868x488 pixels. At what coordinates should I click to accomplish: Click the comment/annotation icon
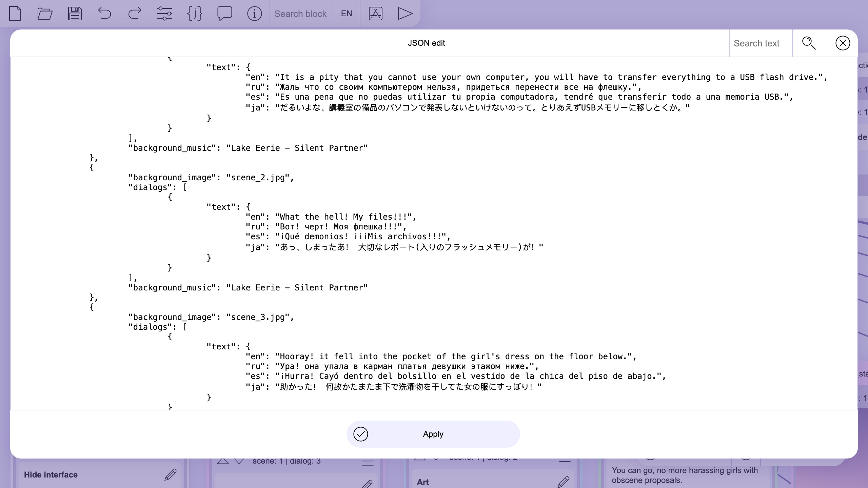coord(225,14)
